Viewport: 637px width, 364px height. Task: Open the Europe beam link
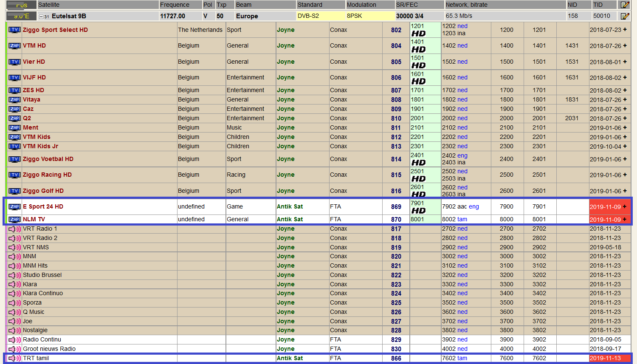click(247, 16)
